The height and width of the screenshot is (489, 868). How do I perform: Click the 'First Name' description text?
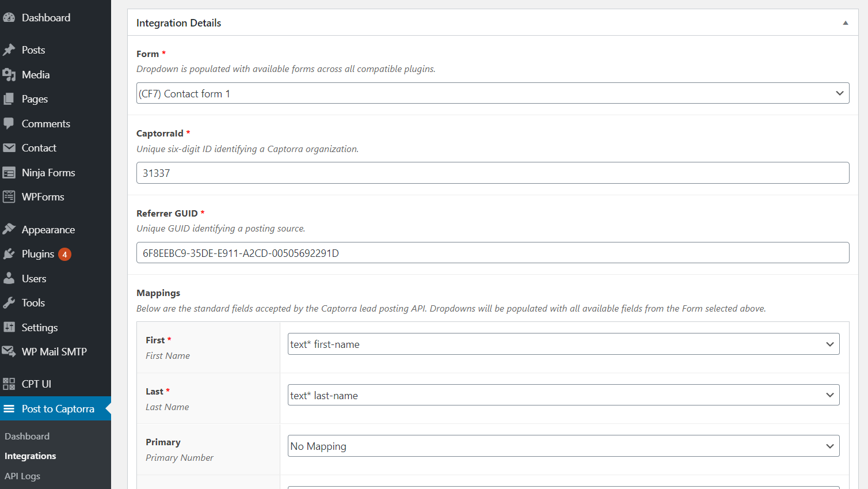point(167,356)
